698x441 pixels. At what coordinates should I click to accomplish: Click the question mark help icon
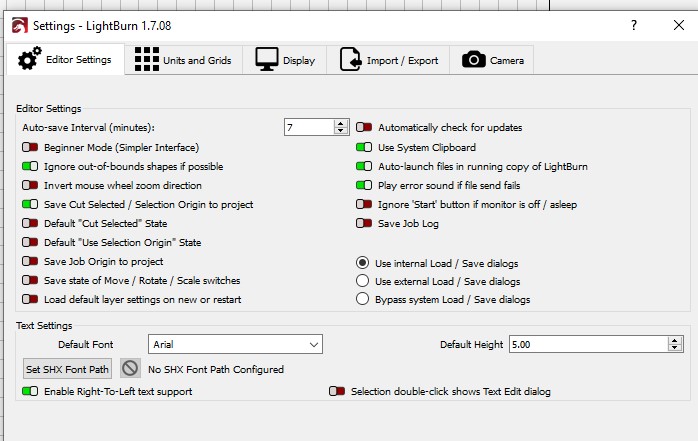tap(634, 25)
